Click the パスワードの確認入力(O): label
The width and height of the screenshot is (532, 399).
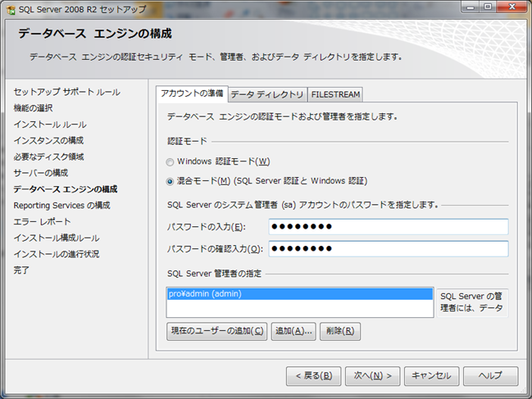[x=215, y=249]
